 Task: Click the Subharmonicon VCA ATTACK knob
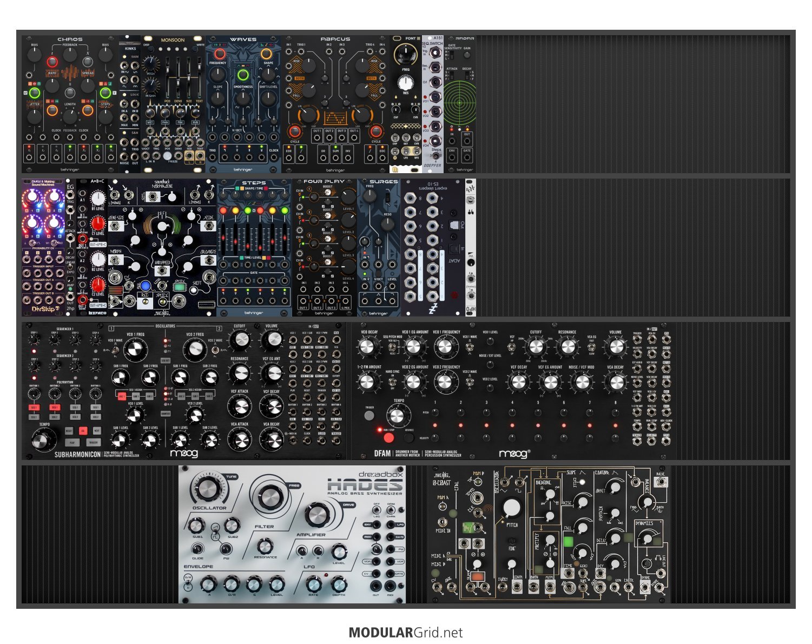coord(240,439)
